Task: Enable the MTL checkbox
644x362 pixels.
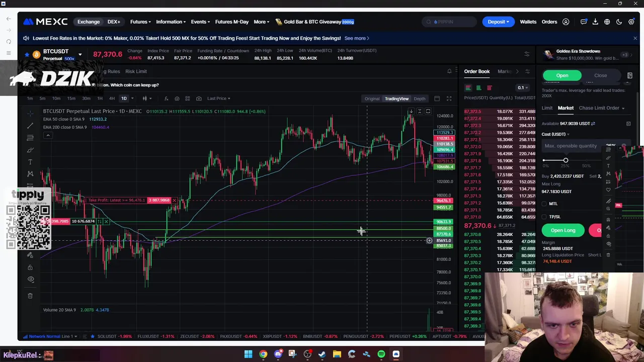Action: (x=544, y=204)
